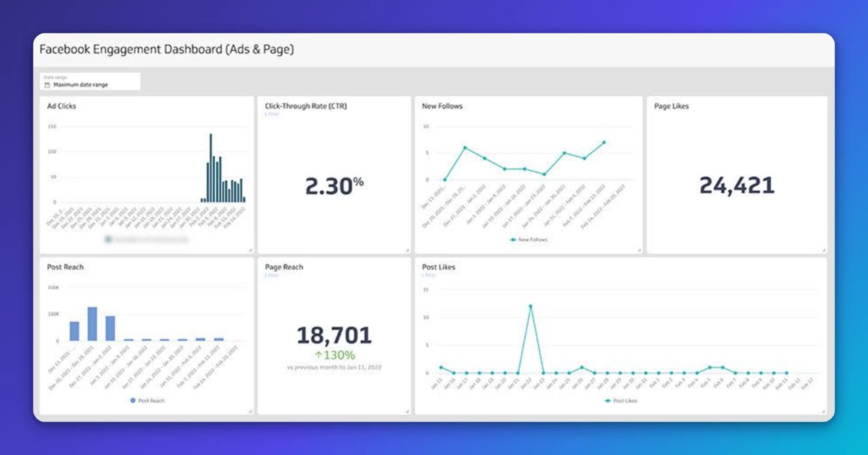Click the New Follows widget title

[442, 106]
